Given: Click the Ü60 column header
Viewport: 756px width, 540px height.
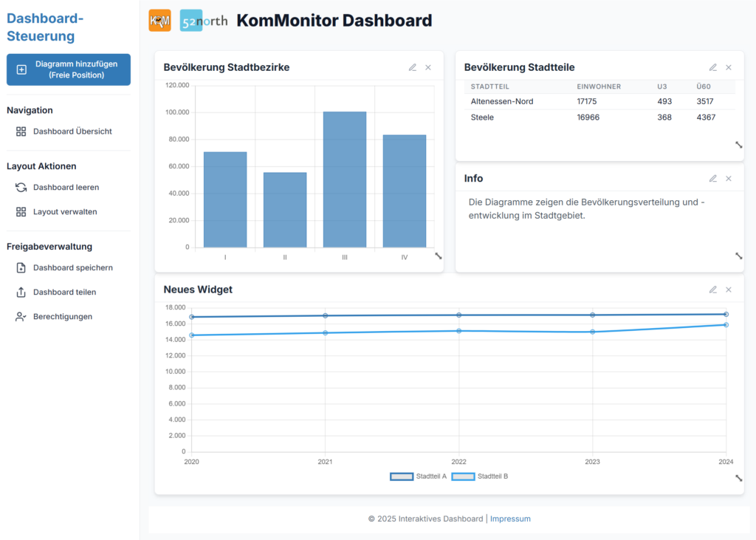Looking at the screenshot, I should click(704, 87).
